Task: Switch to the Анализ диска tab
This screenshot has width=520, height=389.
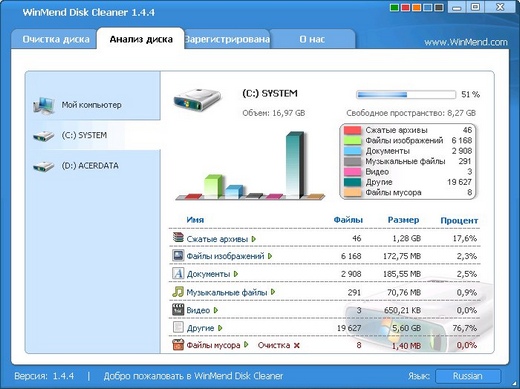Action: (141, 39)
